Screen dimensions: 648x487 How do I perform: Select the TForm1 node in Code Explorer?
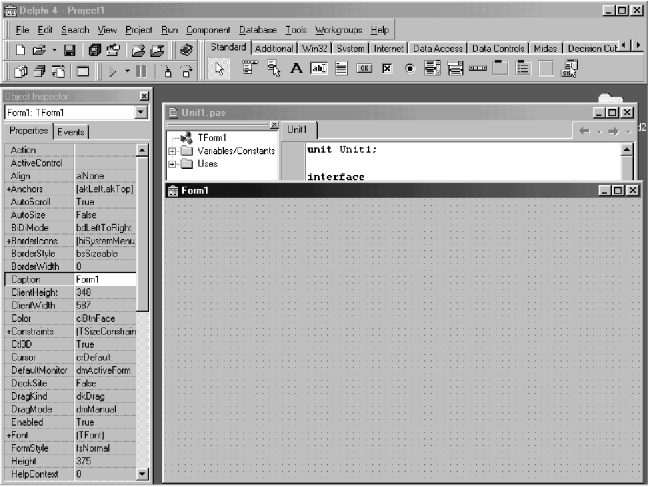212,138
